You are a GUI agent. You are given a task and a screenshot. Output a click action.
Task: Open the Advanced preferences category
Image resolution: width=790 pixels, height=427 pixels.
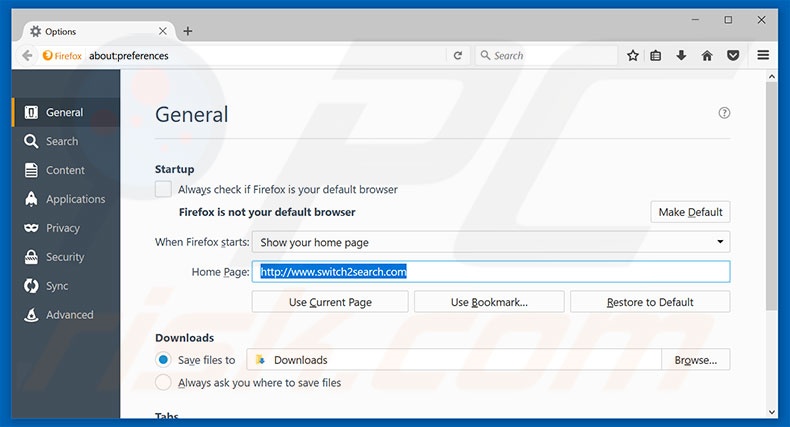[65, 315]
